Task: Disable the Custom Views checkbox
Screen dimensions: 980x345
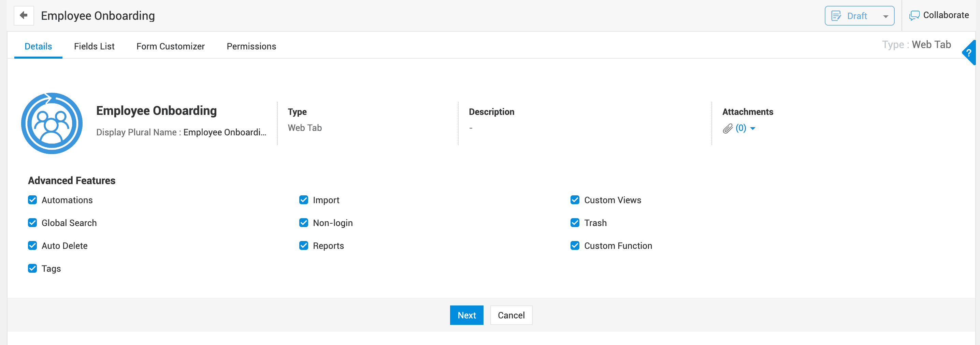Action: [575, 200]
